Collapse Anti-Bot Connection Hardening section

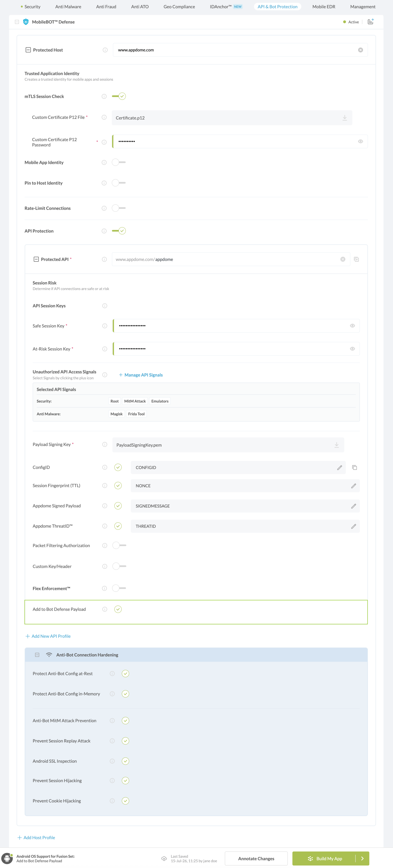[37, 655]
